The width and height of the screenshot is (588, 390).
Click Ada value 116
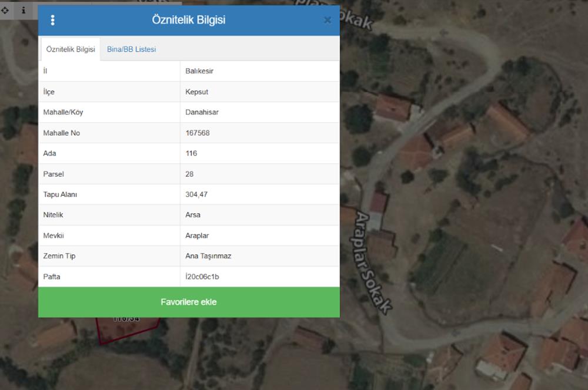[x=191, y=153]
